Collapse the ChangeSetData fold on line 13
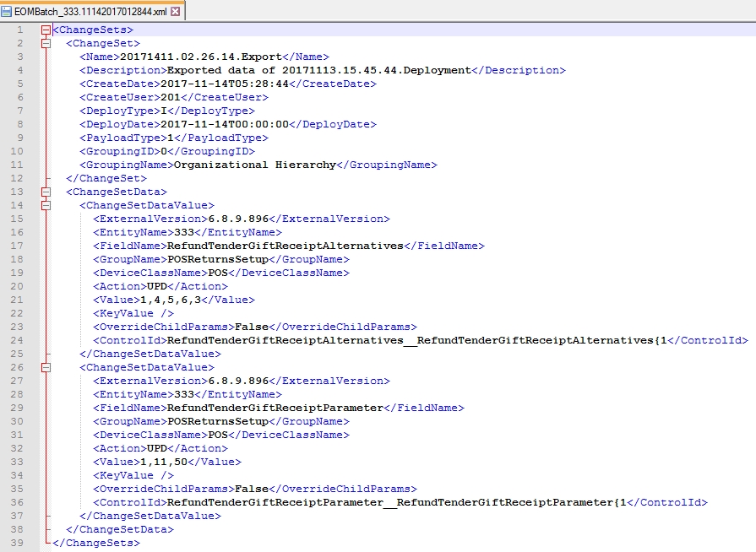The height and width of the screenshot is (552, 756). [x=46, y=192]
